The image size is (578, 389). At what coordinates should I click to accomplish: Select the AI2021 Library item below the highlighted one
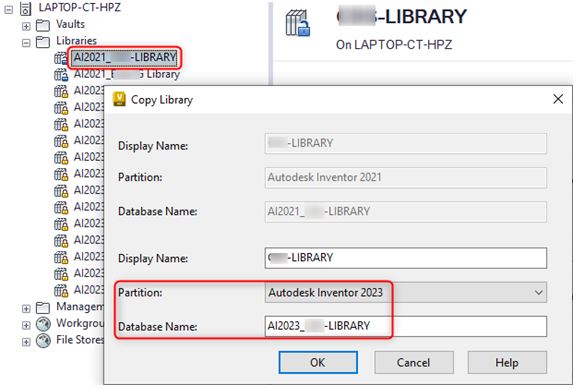126,74
